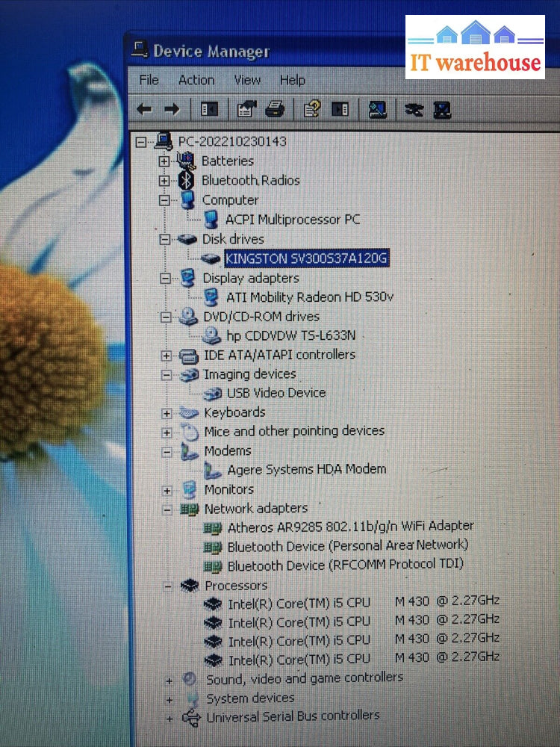
Task: Click the Forward arrow toolbar button
Action: pos(172,110)
